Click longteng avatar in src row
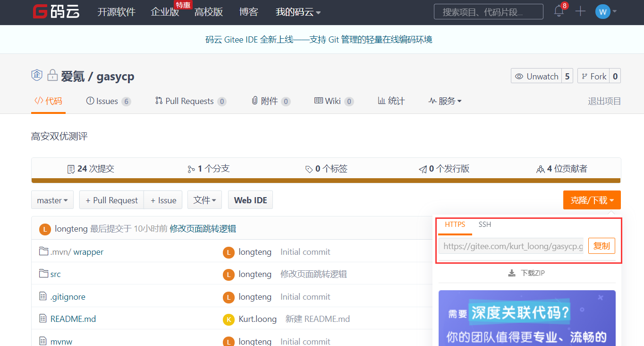Viewport: 644px width, 346px height. point(229,275)
